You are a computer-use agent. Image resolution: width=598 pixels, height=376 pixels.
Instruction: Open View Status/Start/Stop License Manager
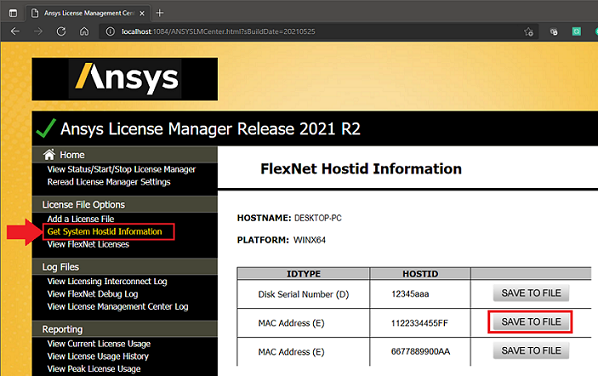tap(121, 169)
